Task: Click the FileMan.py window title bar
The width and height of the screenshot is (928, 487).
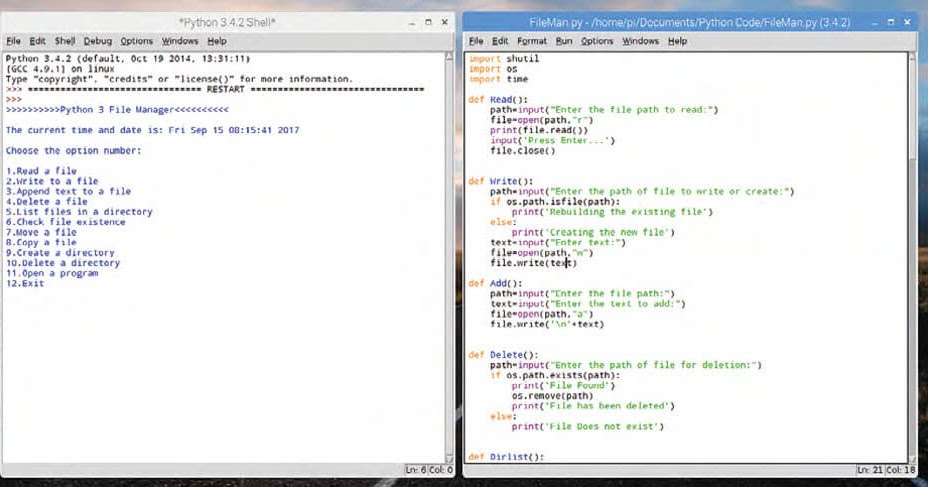Action: [x=689, y=22]
